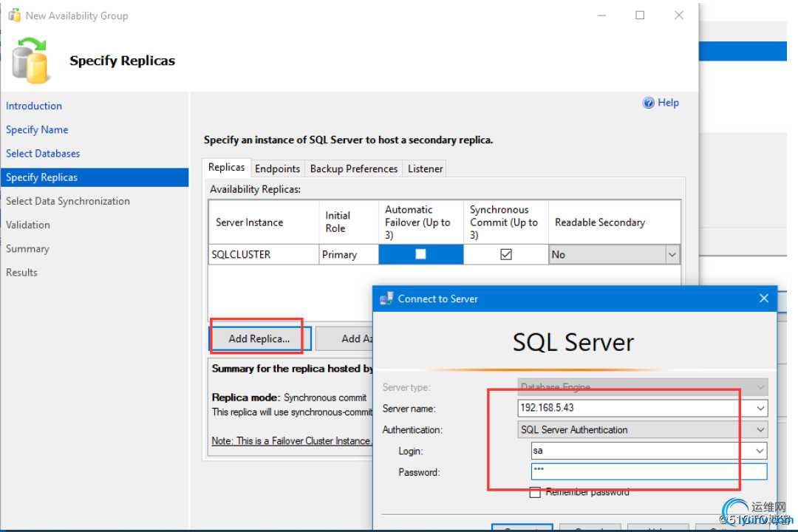Go to the Introduction wizard page
The height and width of the screenshot is (532, 798).
coord(34,106)
